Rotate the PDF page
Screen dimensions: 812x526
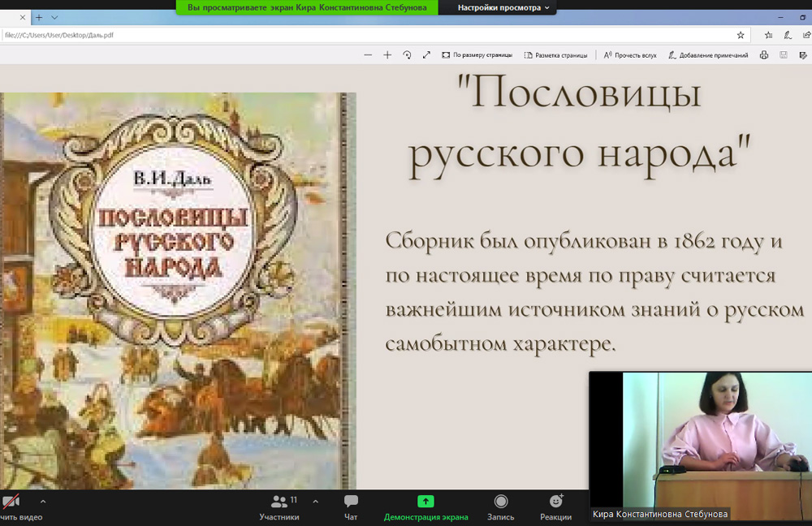click(407, 55)
